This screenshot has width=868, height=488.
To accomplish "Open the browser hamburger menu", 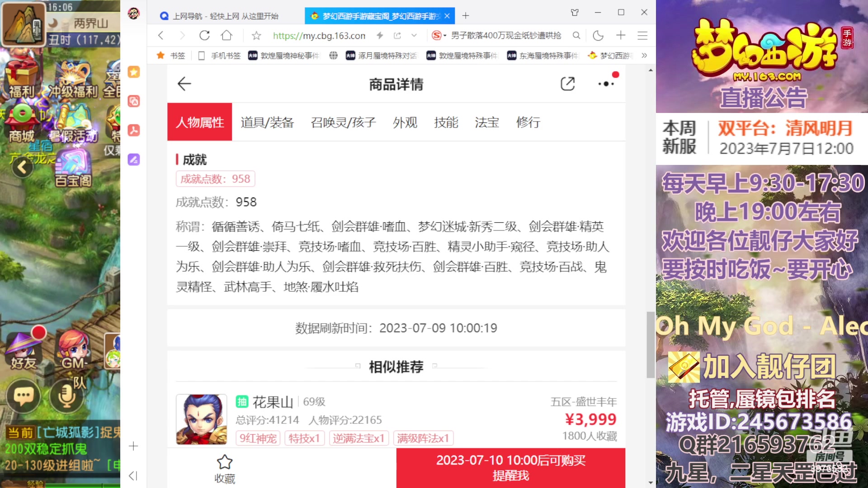I will point(642,35).
